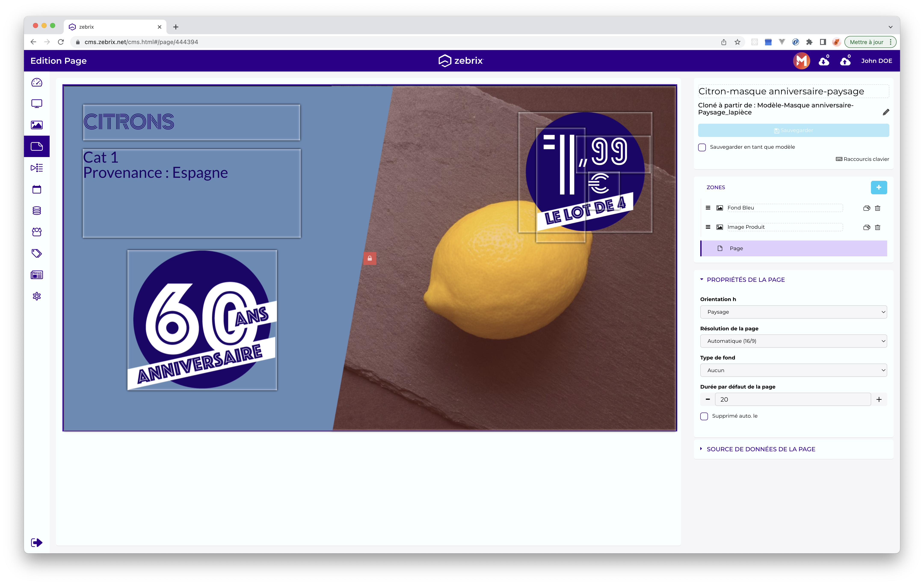Open the Orientation Paysage dropdown
The height and width of the screenshot is (585, 924).
pos(793,312)
